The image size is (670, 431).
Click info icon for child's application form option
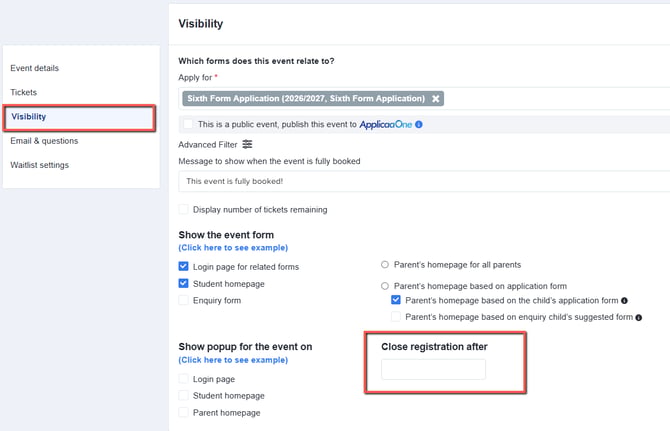[624, 301]
